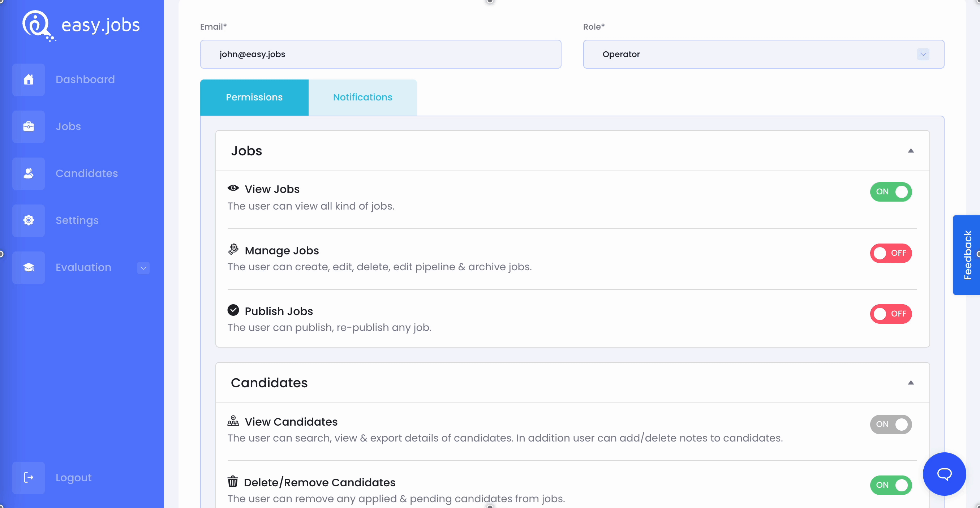Open the chat bubble support widget
Image resolution: width=980 pixels, height=508 pixels.
[x=944, y=474]
